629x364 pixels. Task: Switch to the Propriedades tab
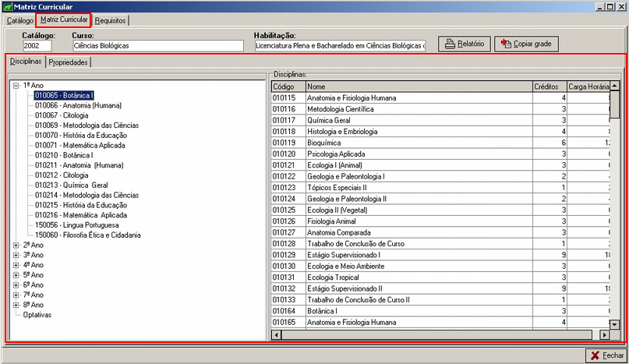[69, 62]
